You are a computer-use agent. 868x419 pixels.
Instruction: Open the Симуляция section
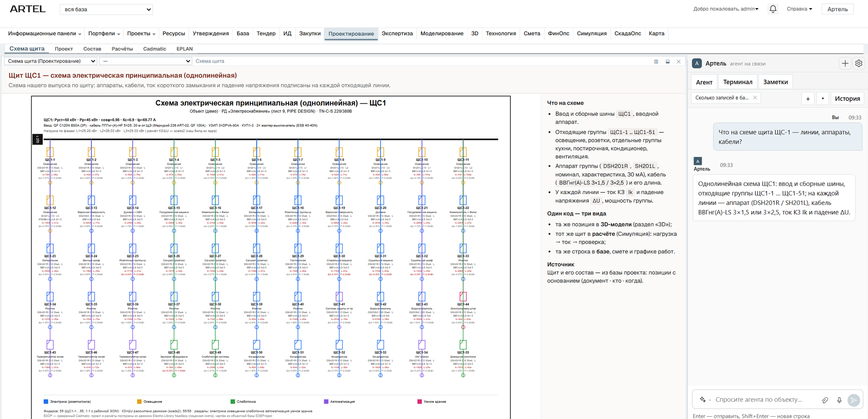(592, 33)
